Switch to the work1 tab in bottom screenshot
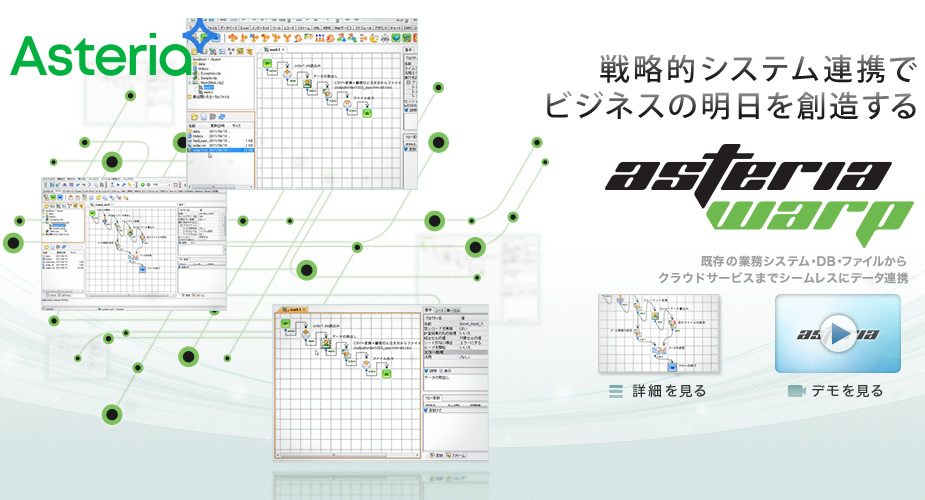 click(292, 309)
